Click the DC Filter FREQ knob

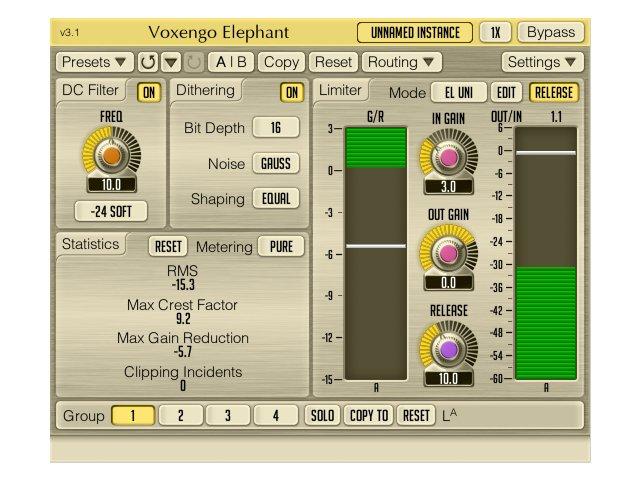pyautogui.click(x=111, y=155)
